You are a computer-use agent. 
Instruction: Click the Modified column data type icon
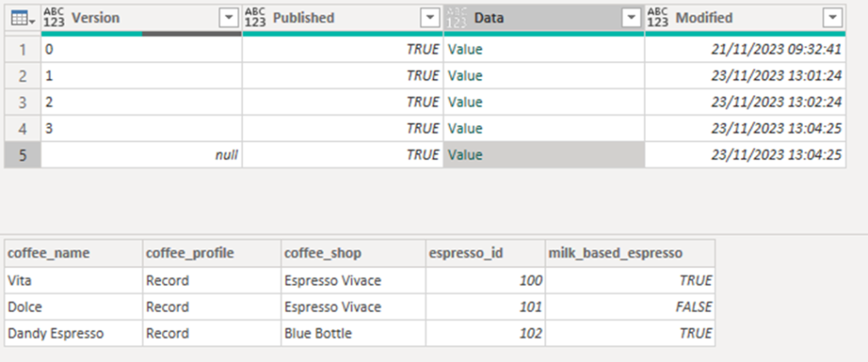click(x=658, y=19)
